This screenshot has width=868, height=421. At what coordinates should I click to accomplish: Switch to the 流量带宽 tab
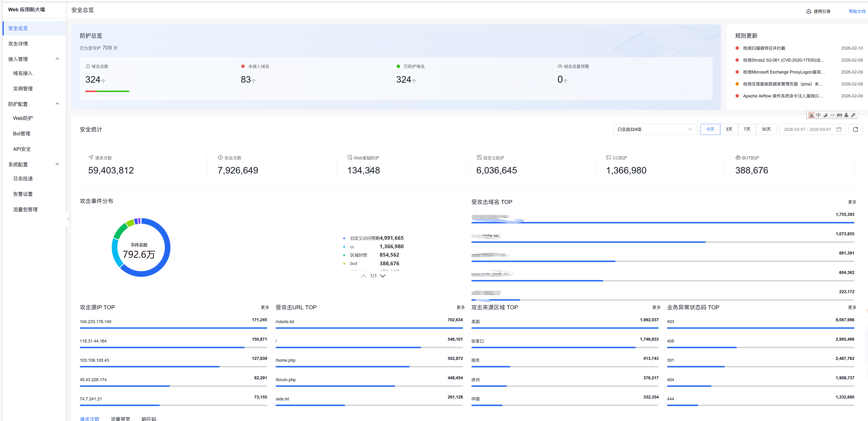[x=120, y=418]
